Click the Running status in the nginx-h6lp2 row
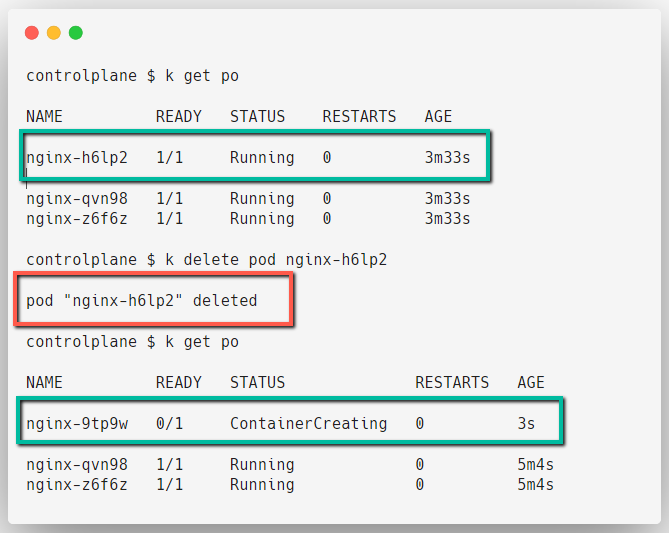The image size is (669, 533). [262, 157]
